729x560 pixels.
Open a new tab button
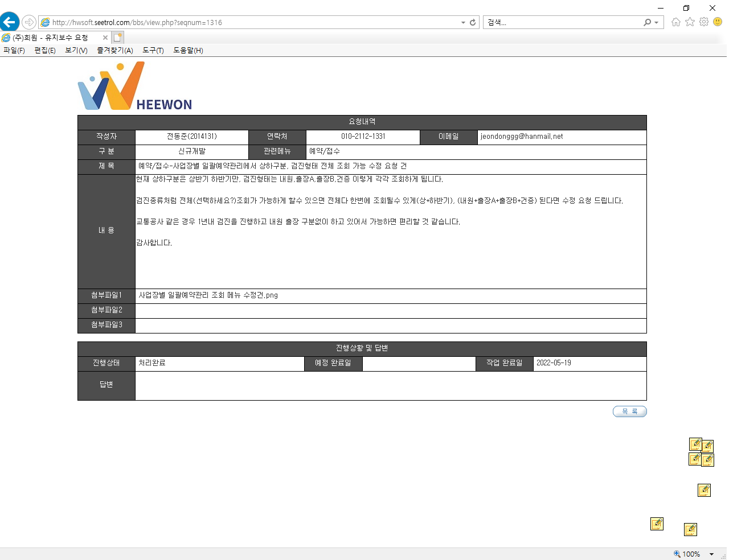click(x=118, y=38)
